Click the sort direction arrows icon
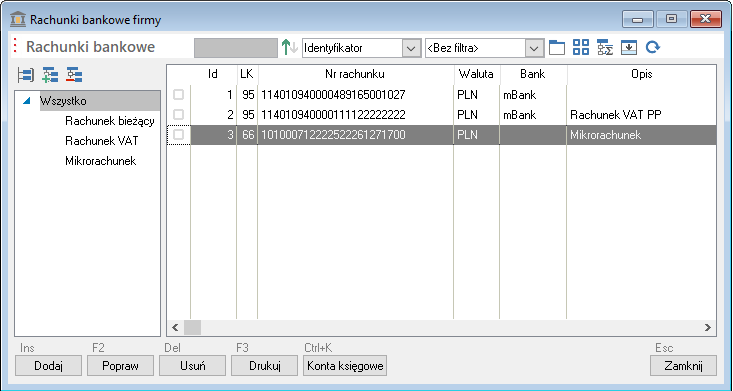Screen dimensions: 733x391 pyautogui.click(x=290, y=47)
